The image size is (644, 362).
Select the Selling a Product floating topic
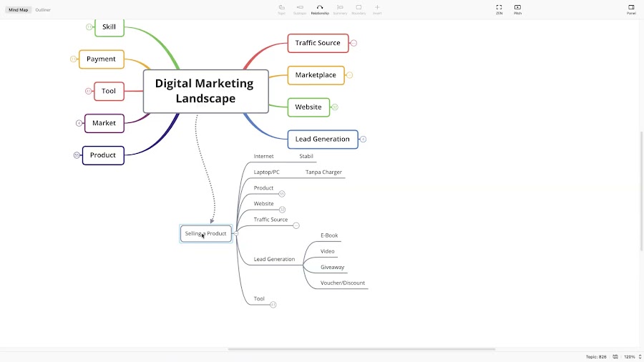[206, 233]
